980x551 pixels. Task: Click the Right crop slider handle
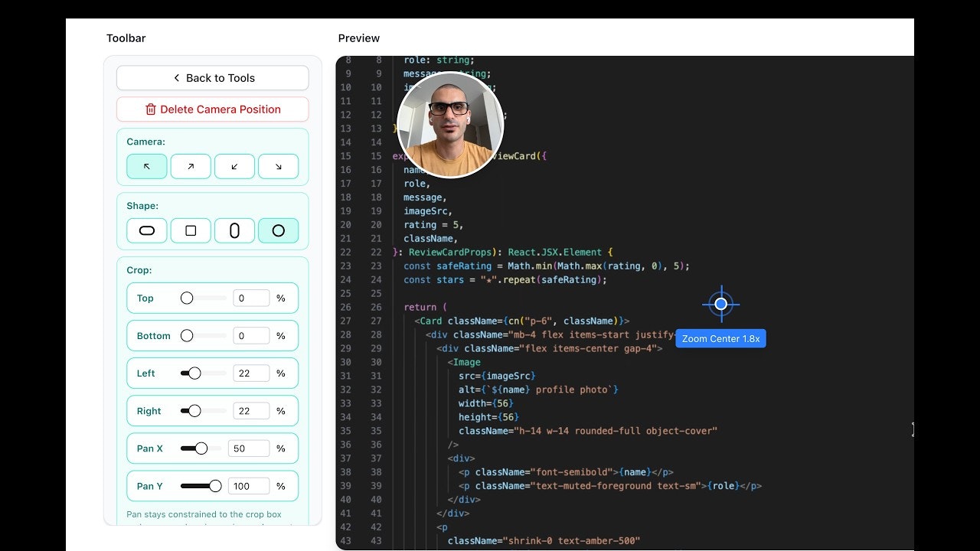tap(194, 411)
